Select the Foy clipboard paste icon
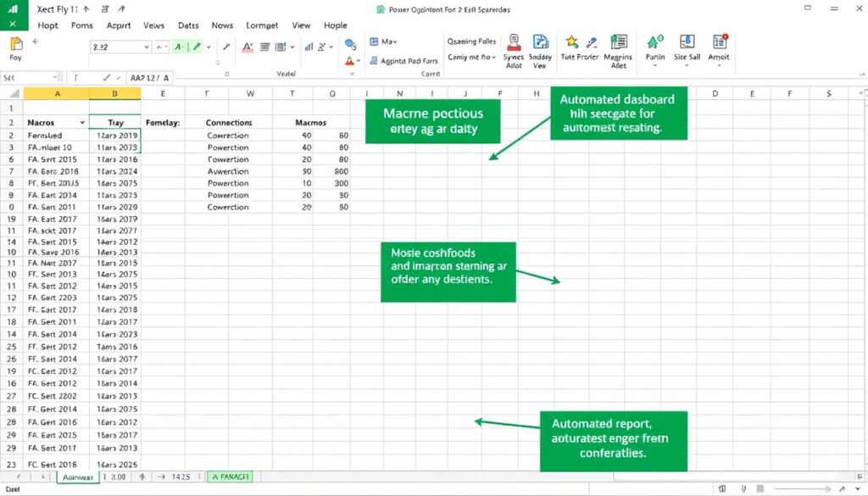The width and height of the screenshot is (868, 496). pos(15,47)
